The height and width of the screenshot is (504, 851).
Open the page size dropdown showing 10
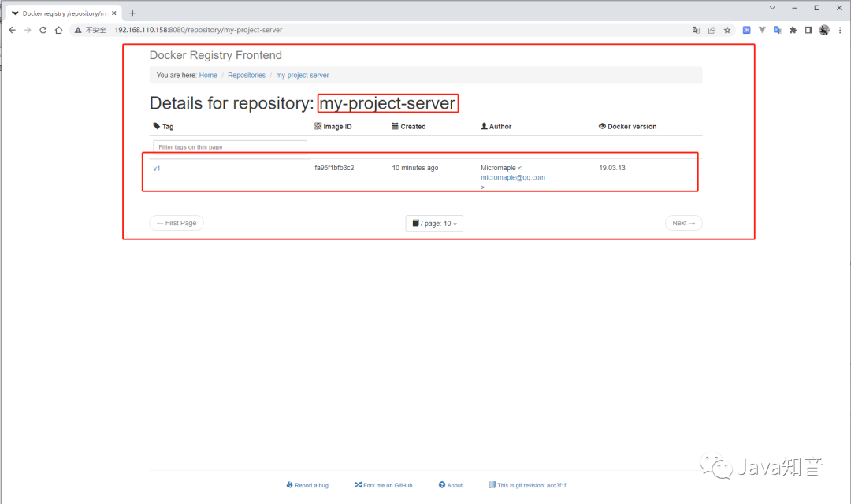(433, 223)
